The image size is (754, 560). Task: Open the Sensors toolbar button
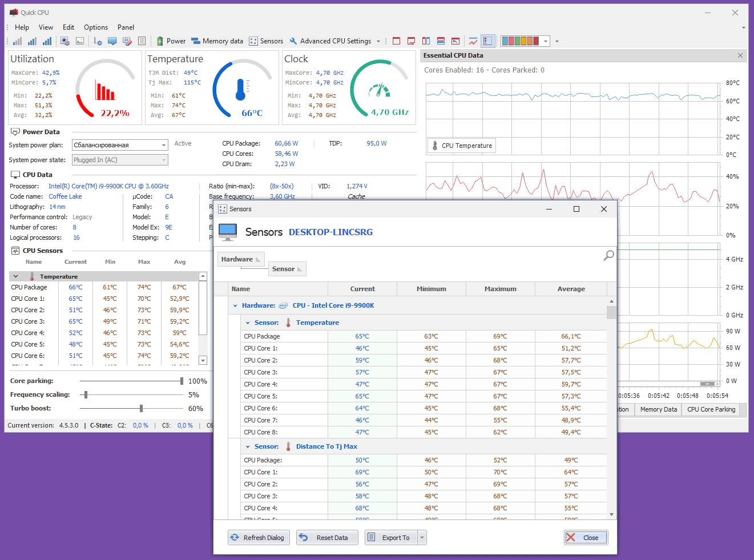[x=266, y=41]
